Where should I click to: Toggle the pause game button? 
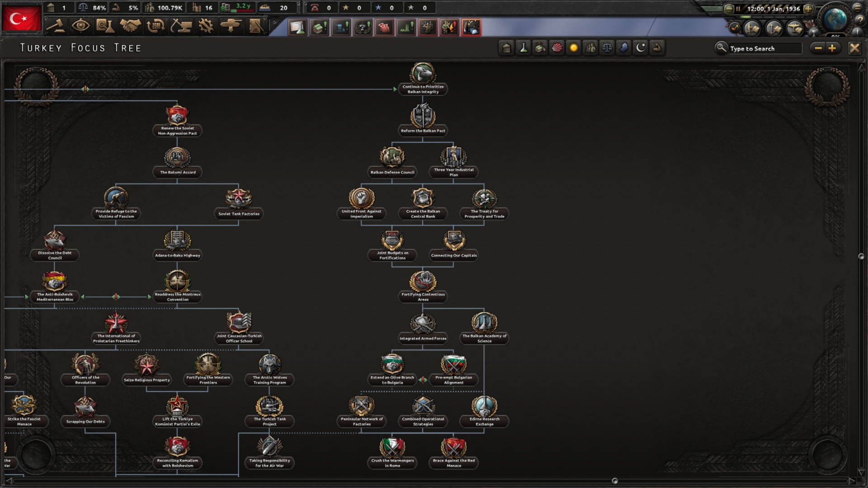[x=738, y=9]
